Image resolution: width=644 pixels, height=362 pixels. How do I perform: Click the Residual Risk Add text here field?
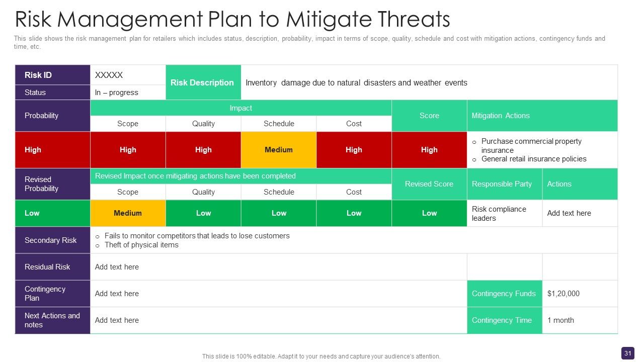pyautogui.click(x=279, y=267)
